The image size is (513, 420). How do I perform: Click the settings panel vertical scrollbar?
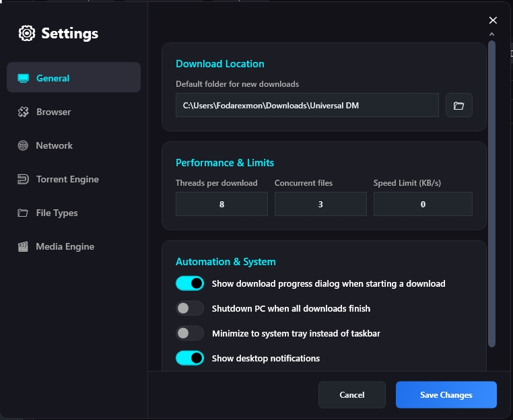click(x=491, y=194)
